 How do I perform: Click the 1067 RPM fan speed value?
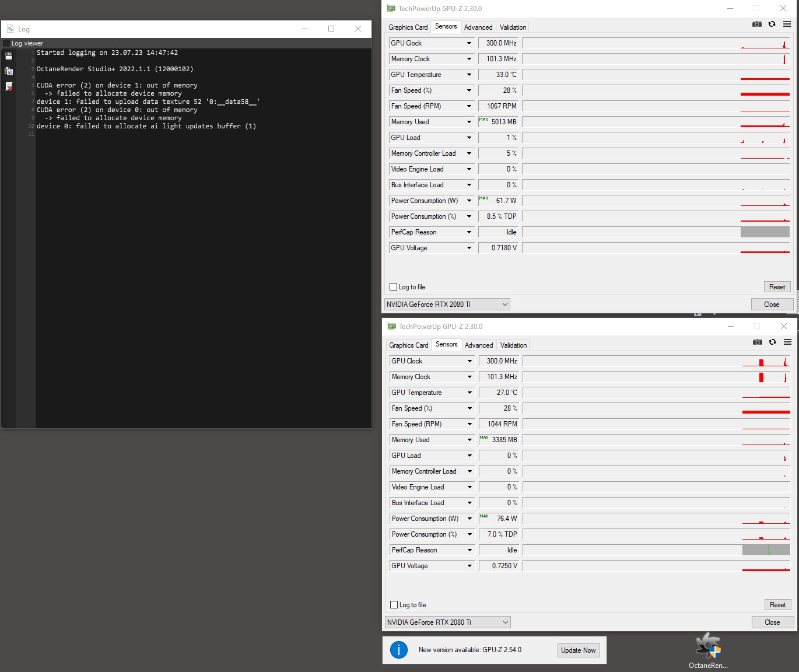point(498,106)
